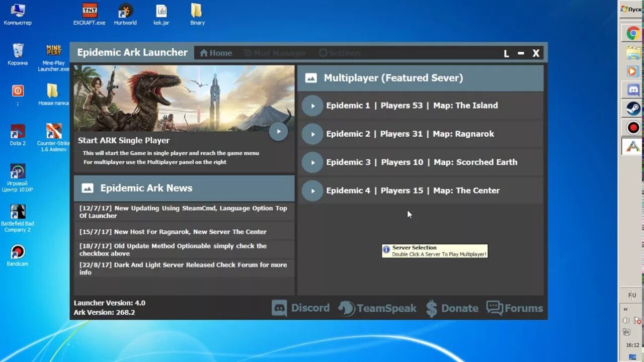Open Discord from the taskbar
This screenshot has width=644, height=362.
(633, 90)
